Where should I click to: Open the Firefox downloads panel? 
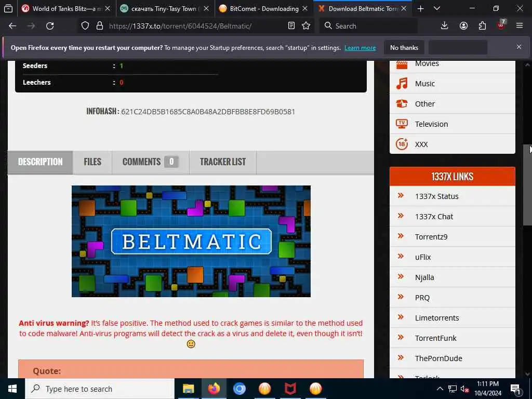(x=445, y=26)
